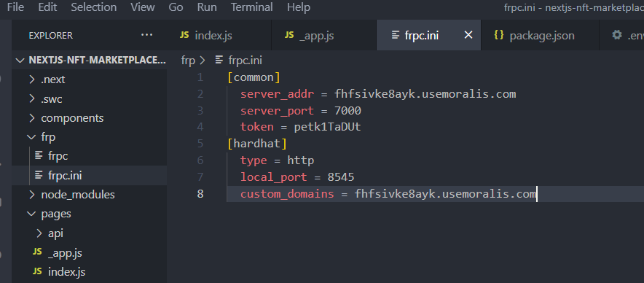Expand the components folder
Screen dimensions: 644x283
pos(89,118)
